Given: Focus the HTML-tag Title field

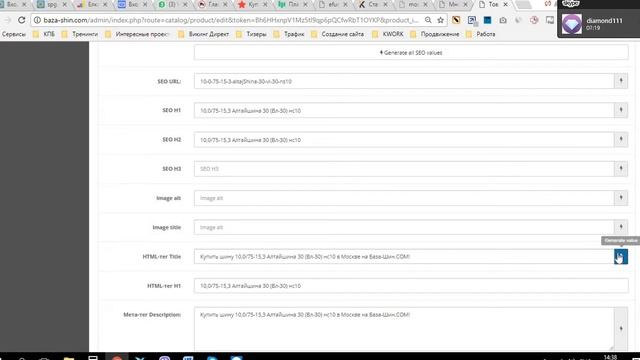Looking at the screenshot, I should click(x=404, y=256).
